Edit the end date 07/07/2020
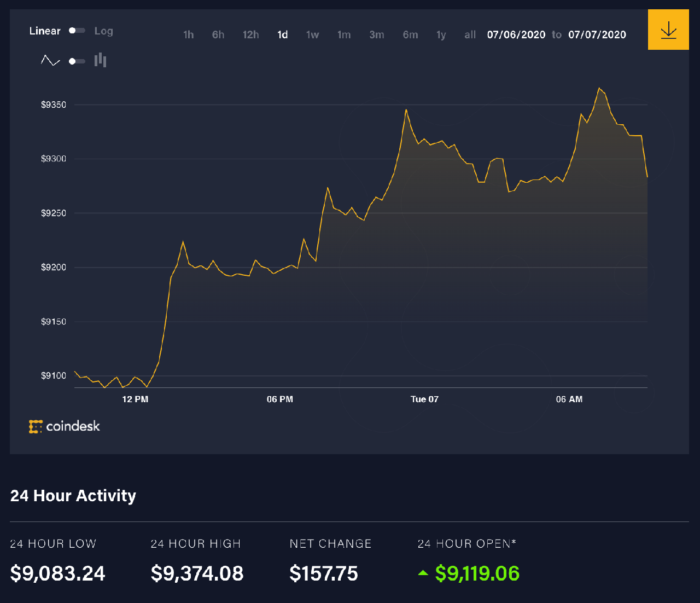700x603 pixels. 597,35
